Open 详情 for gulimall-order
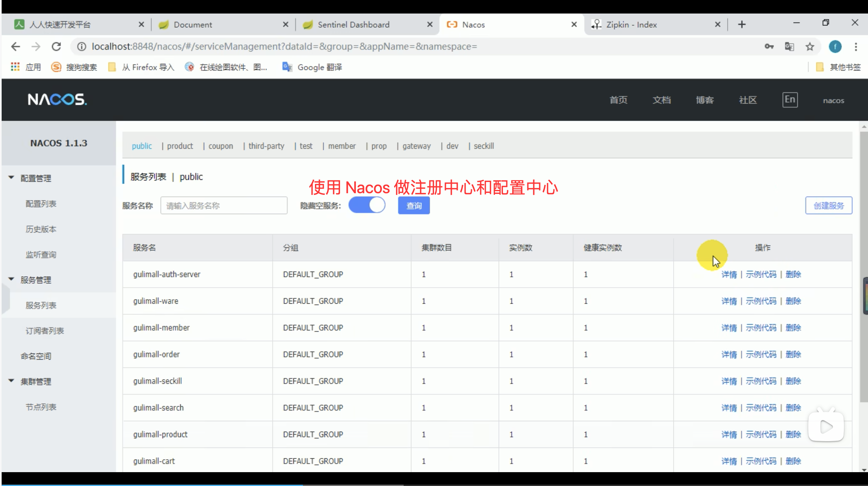This screenshot has width=868, height=486. coord(729,354)
